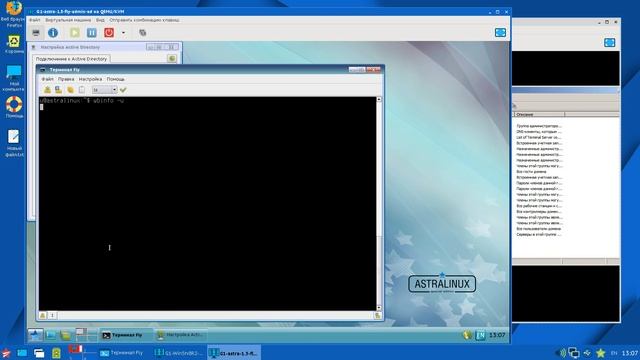Select Подключение к Active Directory tab
This screenshot has width=640, height=360.
[71, 59]
